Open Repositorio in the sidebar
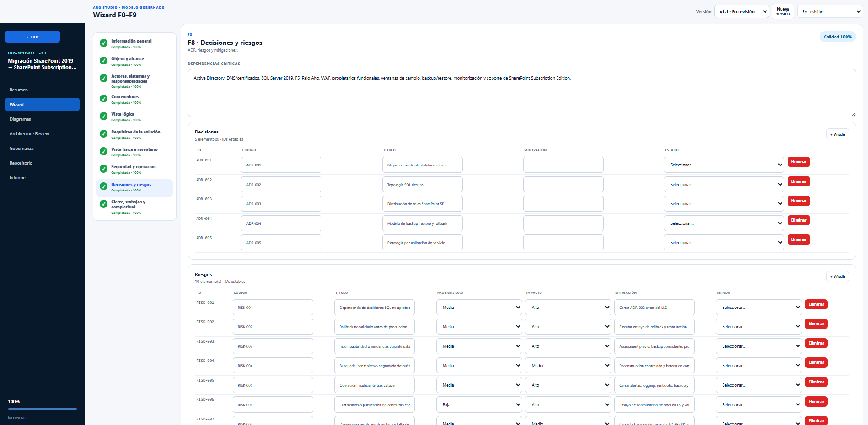 [x=42, y=163]
